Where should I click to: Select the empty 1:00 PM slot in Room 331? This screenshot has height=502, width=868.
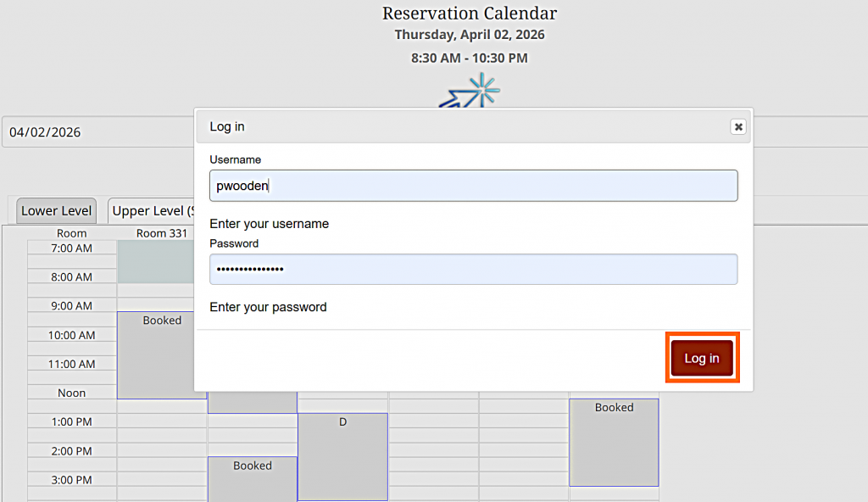[161, 421]
